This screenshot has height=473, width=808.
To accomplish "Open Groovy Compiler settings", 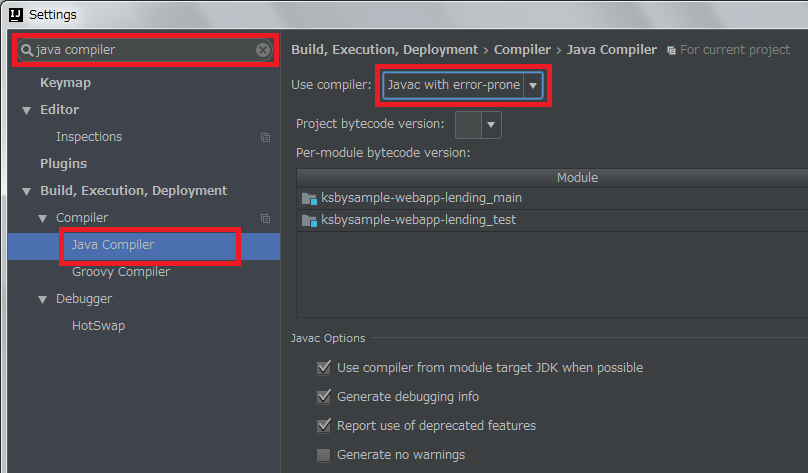I will click(121, 272).
